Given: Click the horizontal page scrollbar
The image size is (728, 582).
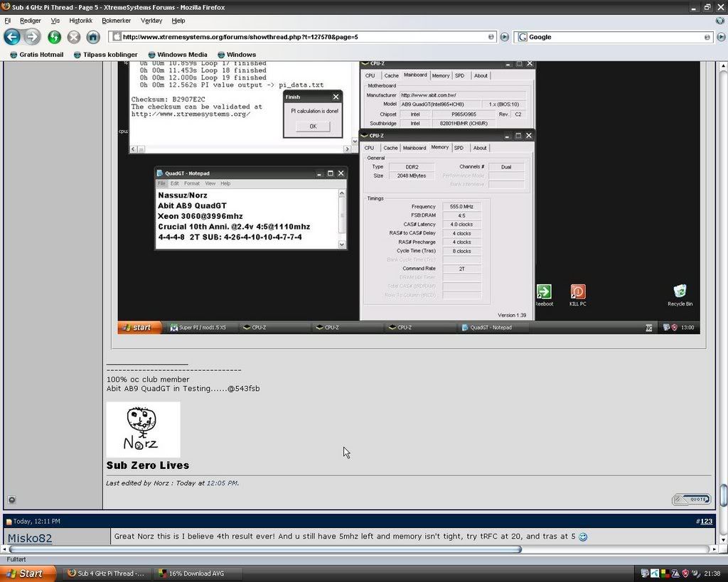Looking at the screenshot, I should [264, 549].
